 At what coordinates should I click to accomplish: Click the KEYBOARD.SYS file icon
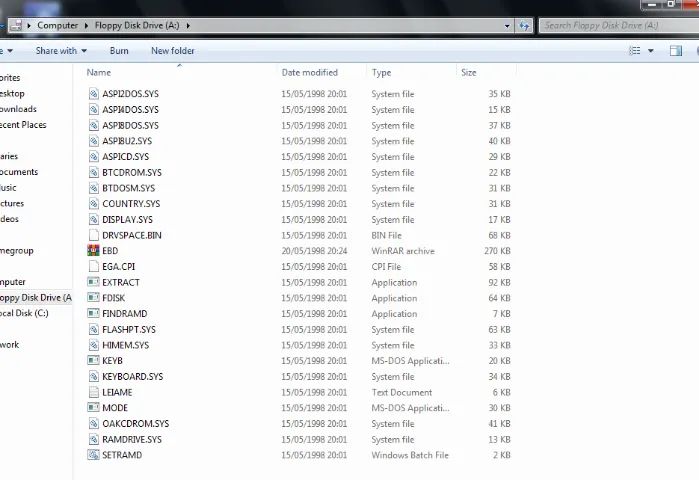(93, 376)
